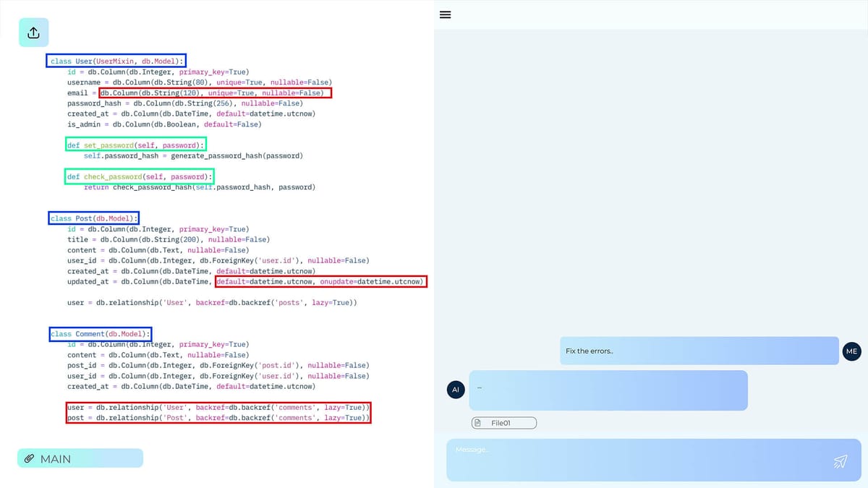Open the hamburger menu
This screenshot has width=868, height=488.
[446, 14]
